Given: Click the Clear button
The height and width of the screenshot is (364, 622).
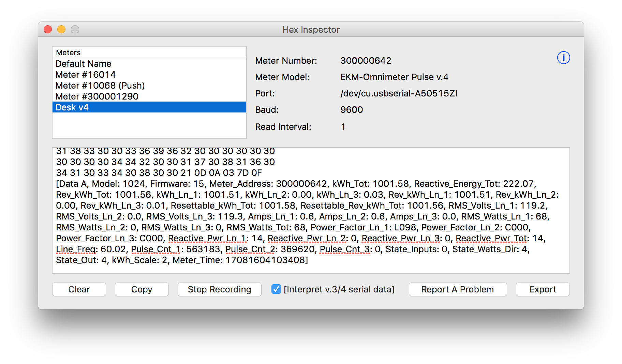Looking at the screenshot, I should pos(79,289).
